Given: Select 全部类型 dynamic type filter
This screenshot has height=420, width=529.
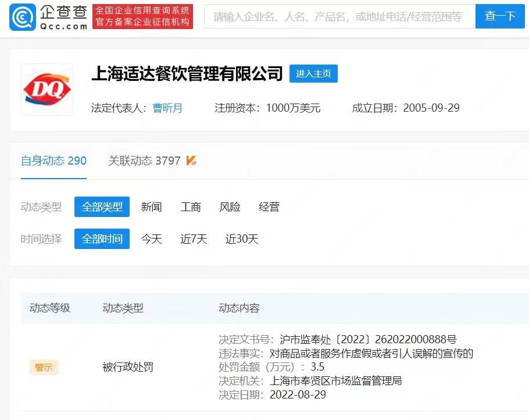Looking at the screenshot, I should pos(102,207).
